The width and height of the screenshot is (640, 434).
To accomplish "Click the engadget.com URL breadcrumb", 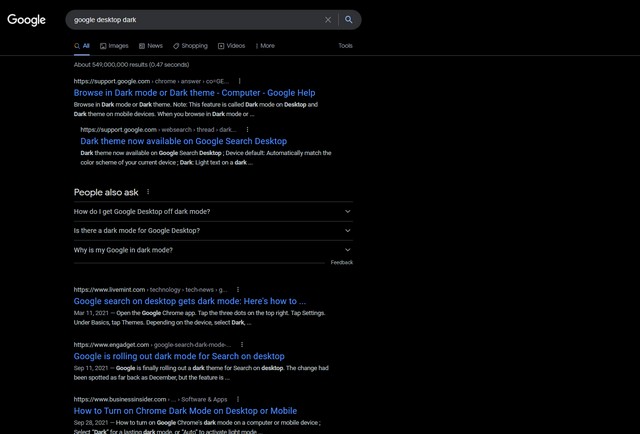I will 152,345.
